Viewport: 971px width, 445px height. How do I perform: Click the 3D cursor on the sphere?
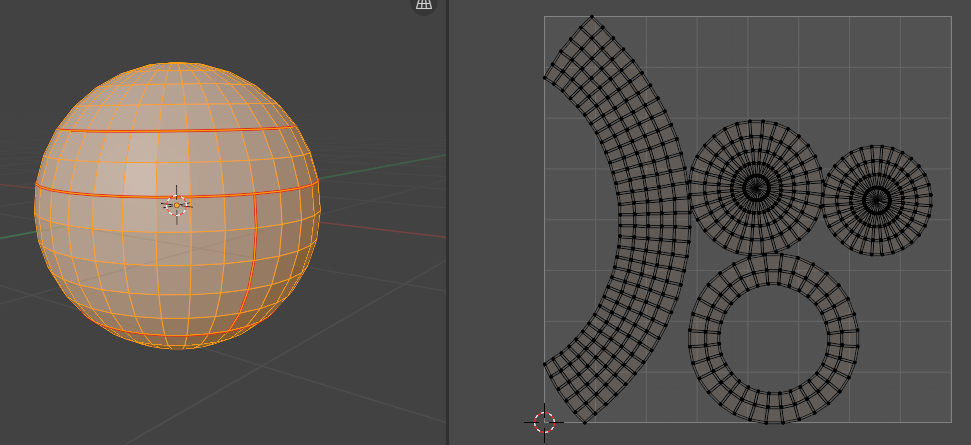pos(177,204)
